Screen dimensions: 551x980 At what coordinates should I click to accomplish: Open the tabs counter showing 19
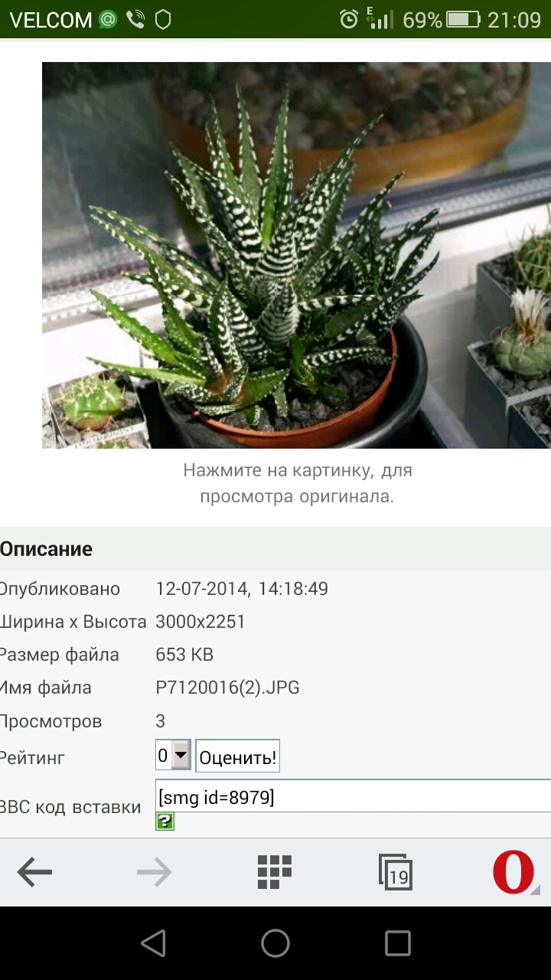[x=396, y=872]
